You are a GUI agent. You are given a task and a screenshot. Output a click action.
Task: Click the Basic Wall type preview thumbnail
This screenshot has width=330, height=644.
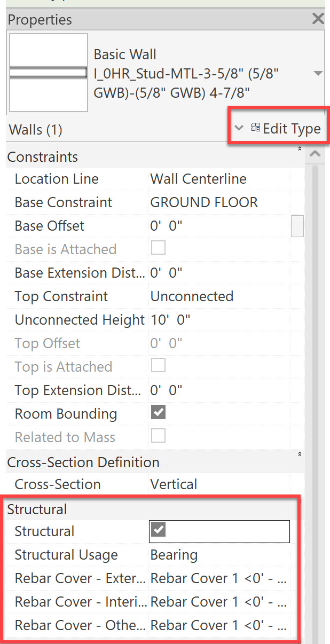pyautogui.click(x=49, y=73)
